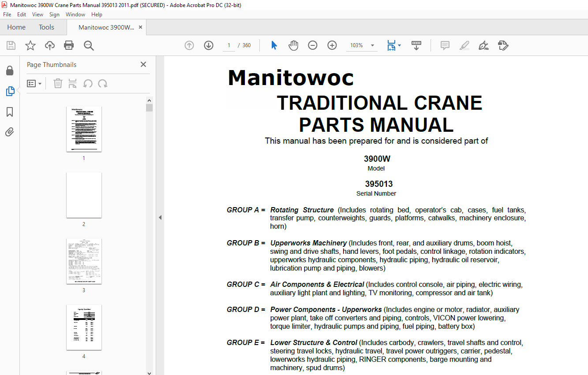Image resolution: width=588 pixels, height=375 pixels.
Task: Open the Edit menu
Action: (x=22, y=15)
